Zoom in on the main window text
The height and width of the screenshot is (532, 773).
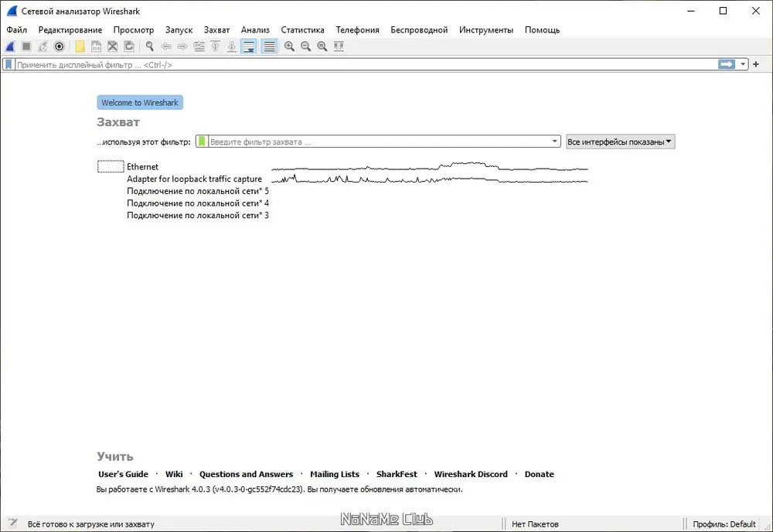(289, 46)
